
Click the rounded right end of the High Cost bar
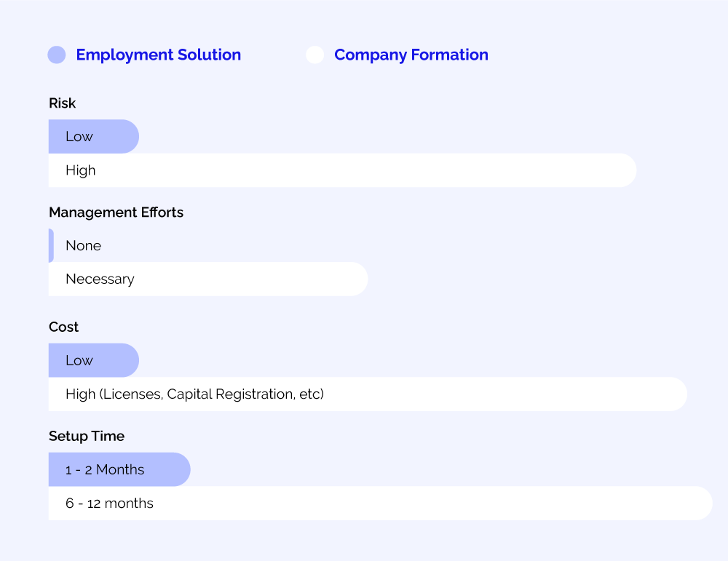click(x=676, y=394)
